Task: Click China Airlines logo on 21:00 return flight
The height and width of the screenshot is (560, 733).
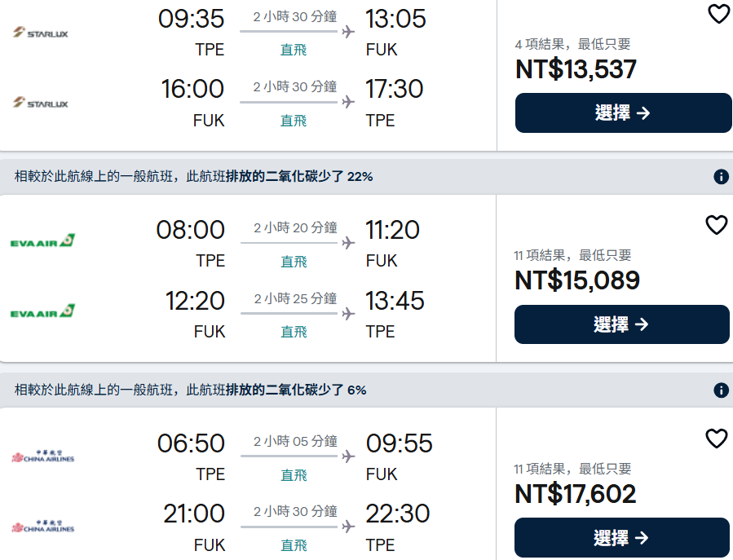Action: (42, 527)
